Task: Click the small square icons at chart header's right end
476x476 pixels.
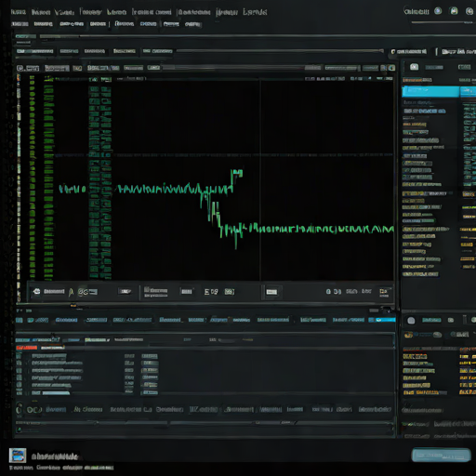Action: [x=388, y=68]
